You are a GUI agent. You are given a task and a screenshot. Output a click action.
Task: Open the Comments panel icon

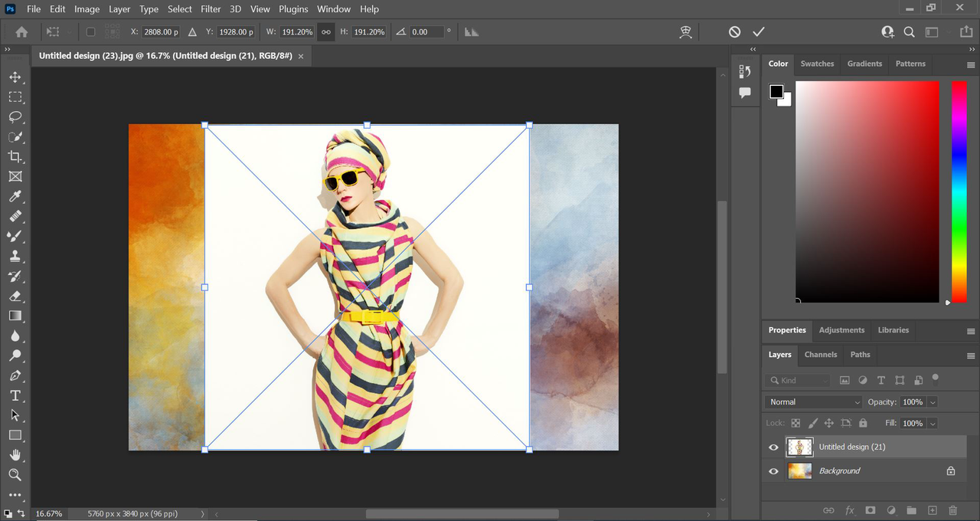tap(745, 93)
